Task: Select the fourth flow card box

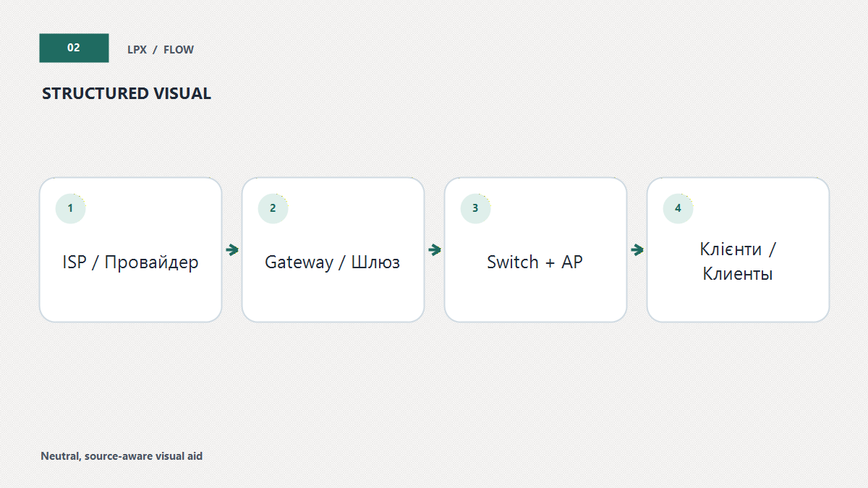Action: tap(738, 249)
